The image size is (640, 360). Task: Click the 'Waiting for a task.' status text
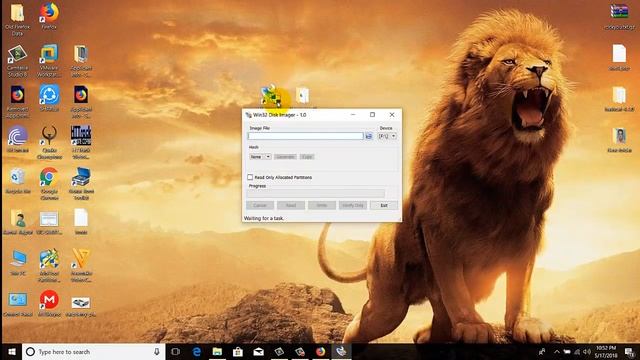coord(264,218)
